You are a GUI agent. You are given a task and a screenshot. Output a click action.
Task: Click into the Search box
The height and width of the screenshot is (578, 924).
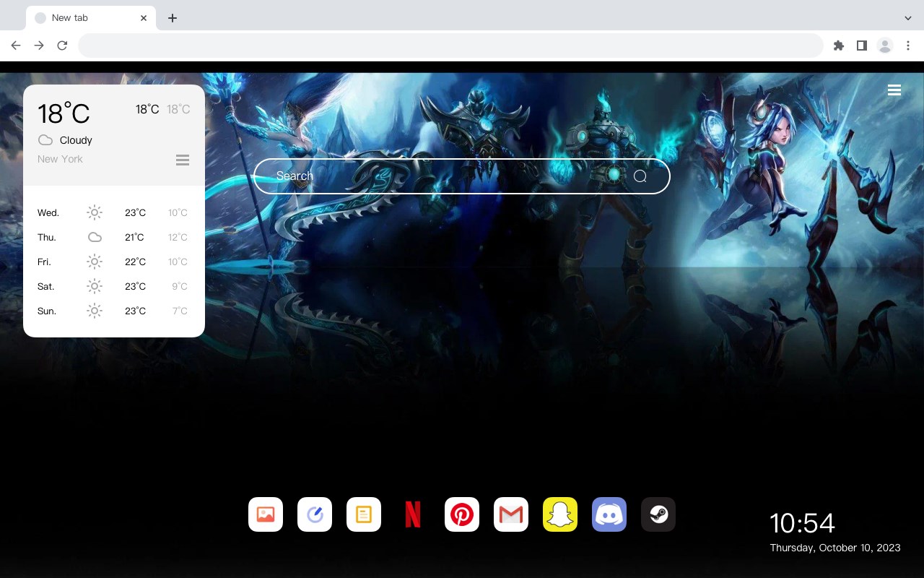point(462,176)
